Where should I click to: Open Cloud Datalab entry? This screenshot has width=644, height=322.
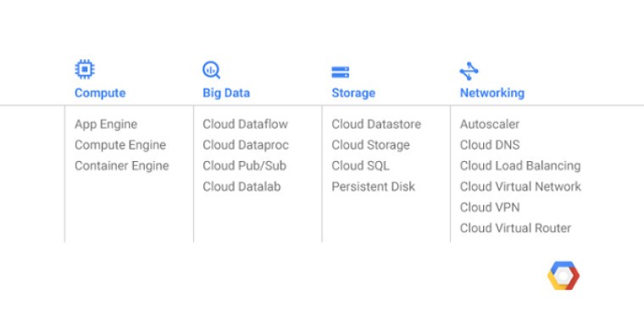pyautogui.click(x=241, y=186)
